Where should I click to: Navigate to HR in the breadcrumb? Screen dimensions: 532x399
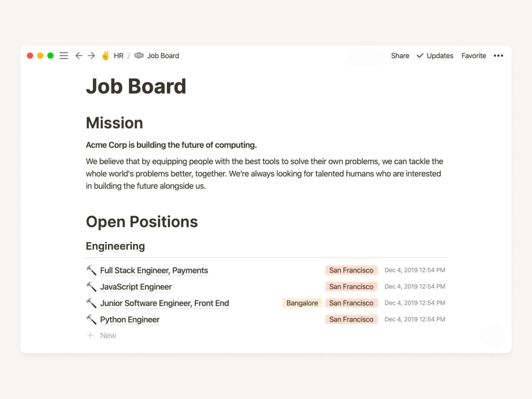click(x=118, y=56)
